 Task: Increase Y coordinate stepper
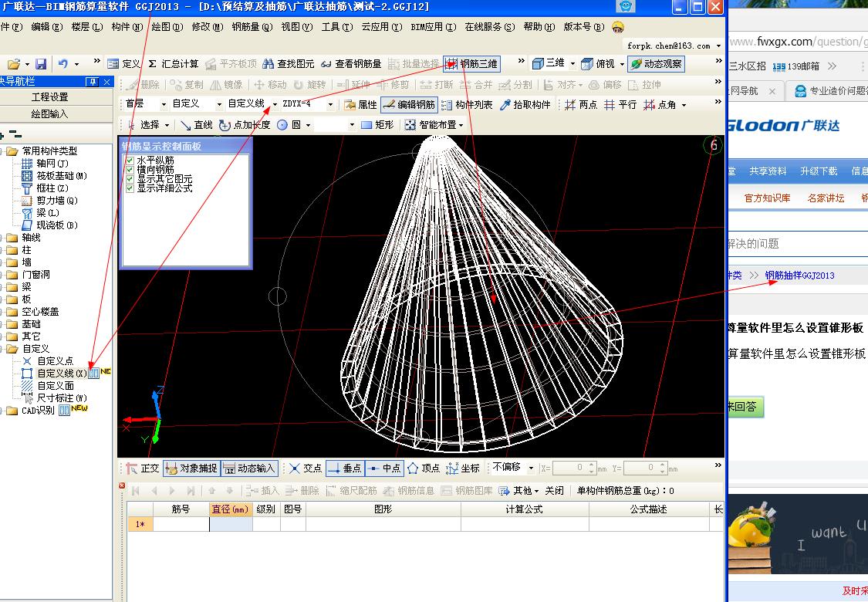coord(662,465)
